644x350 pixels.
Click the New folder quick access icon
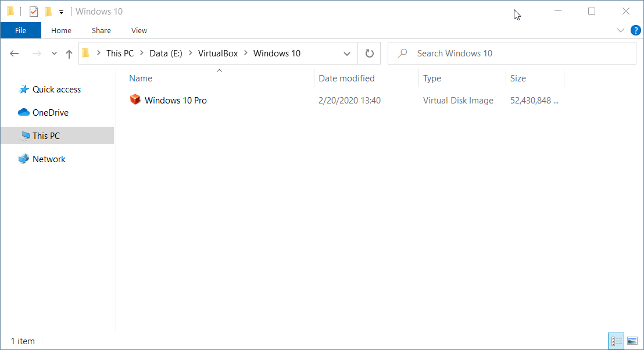coord(48,12)
